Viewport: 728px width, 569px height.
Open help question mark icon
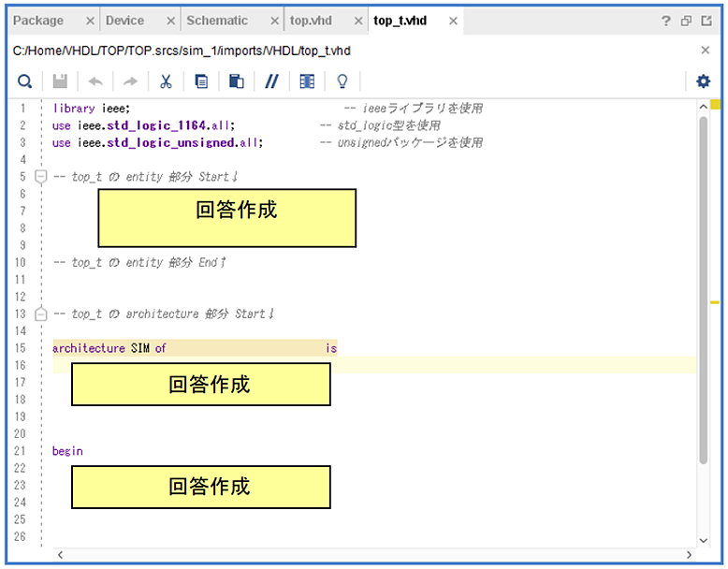(666, 21)
